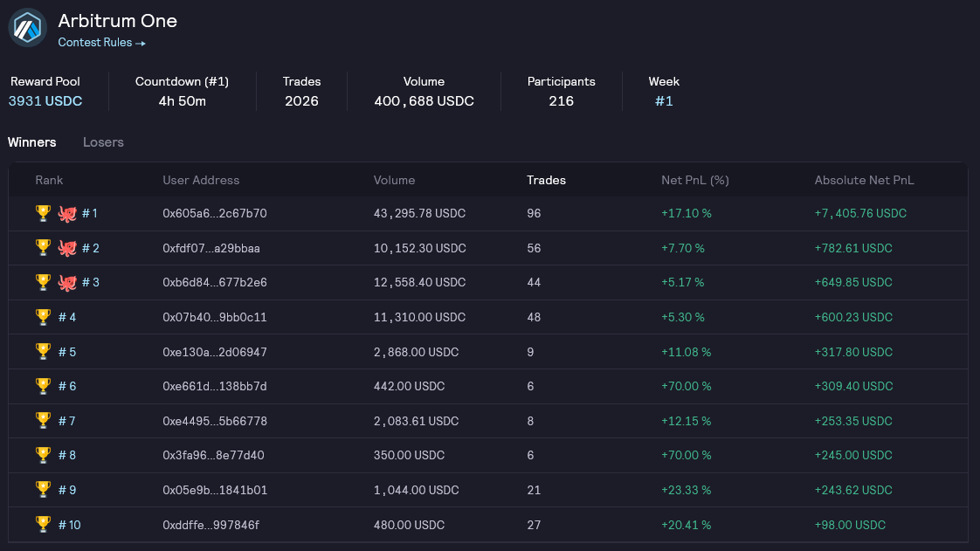Click the +317.80 USDC absolute PnL
The width and height of the screenshot is (980, 551).
(x=853, y=352)
